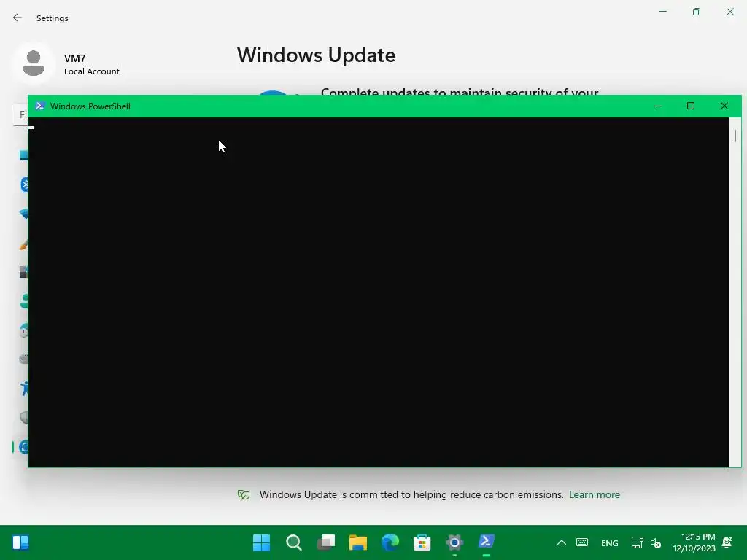Open the touch keyboard tray icon
This screenshot has height=560, width=747.
click(x=582, y=542)
